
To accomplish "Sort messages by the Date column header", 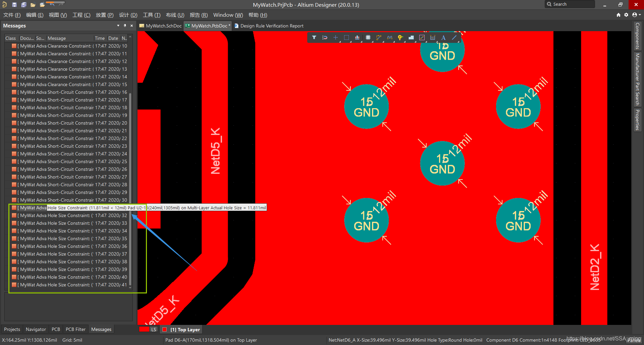I will click(113, 38).
